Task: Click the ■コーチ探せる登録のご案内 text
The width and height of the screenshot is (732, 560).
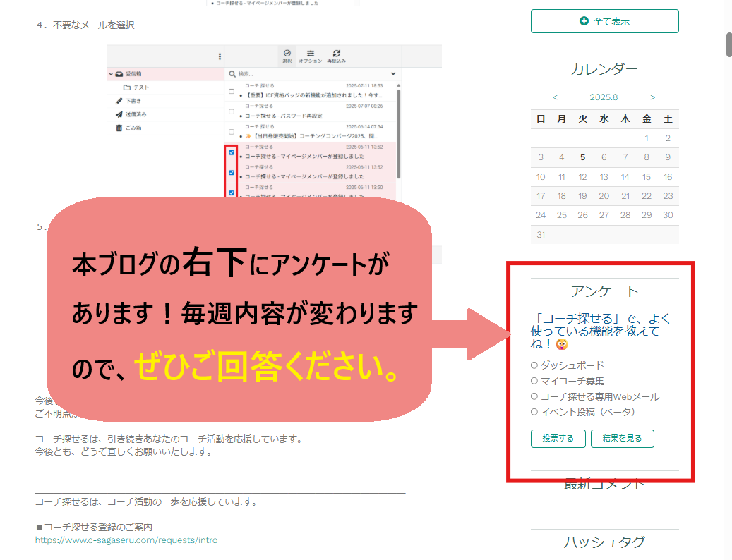Action: coord(94,527)
